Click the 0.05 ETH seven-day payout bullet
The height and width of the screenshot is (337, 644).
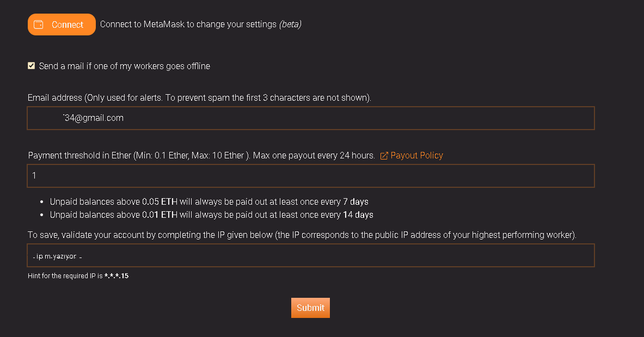pyautogui.click(x=209, y=202)
